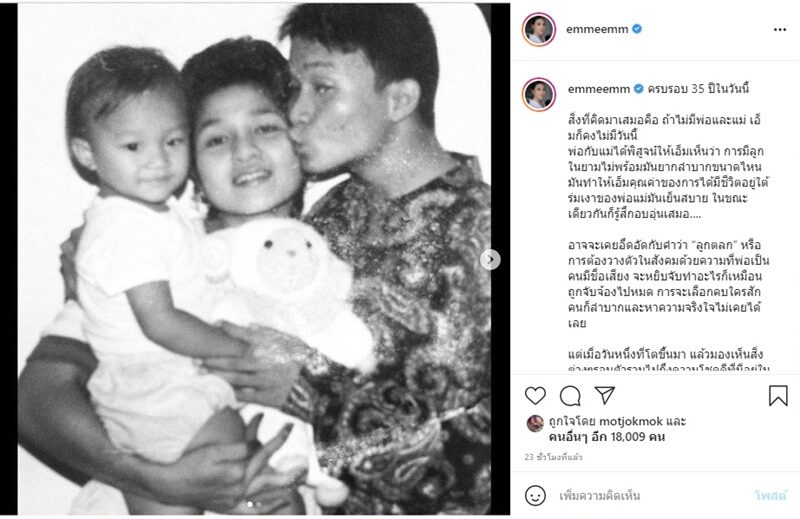Like the post with the heart icon
This screenshot has width=800, height=519.
click(535, 396)
